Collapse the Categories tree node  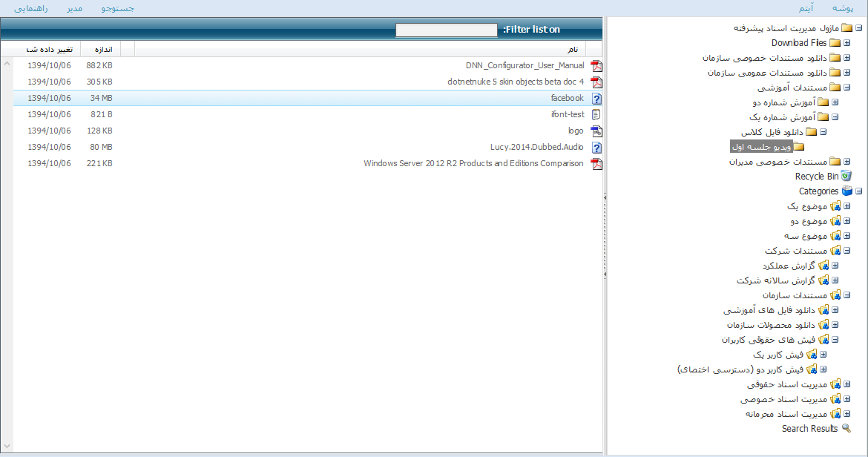click(858, 191)
